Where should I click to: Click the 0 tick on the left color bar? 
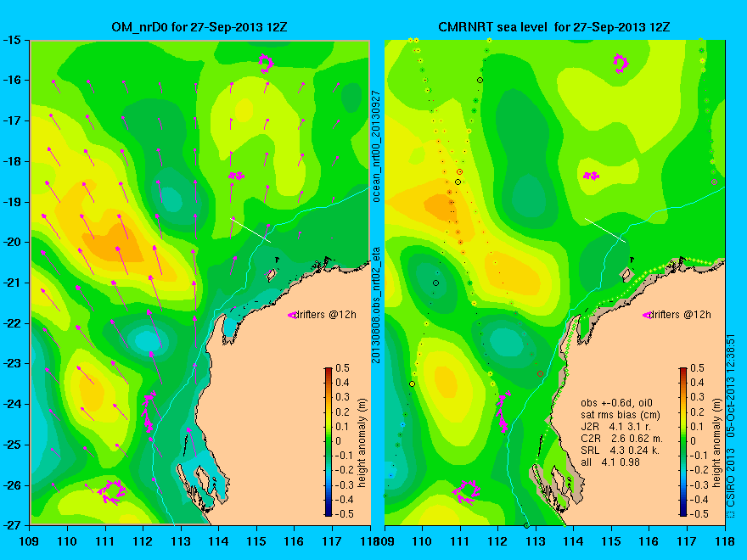pos(338,441)
